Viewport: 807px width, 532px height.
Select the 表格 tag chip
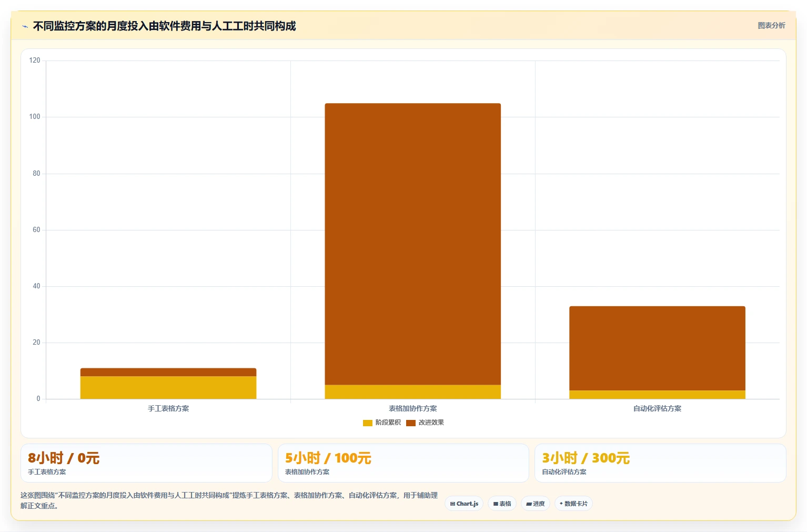pos(502,504)
